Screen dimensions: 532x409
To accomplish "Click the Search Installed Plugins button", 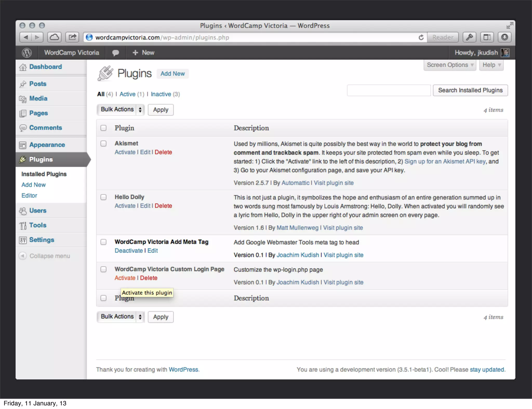I will click(470, 90).
